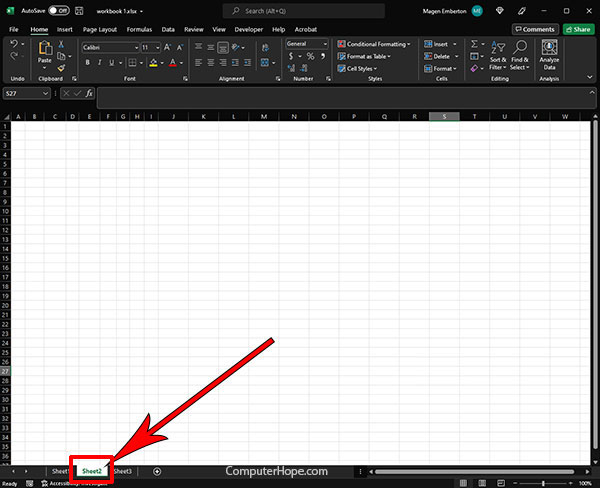Click the Clear eraser icon

pos(474,68)
